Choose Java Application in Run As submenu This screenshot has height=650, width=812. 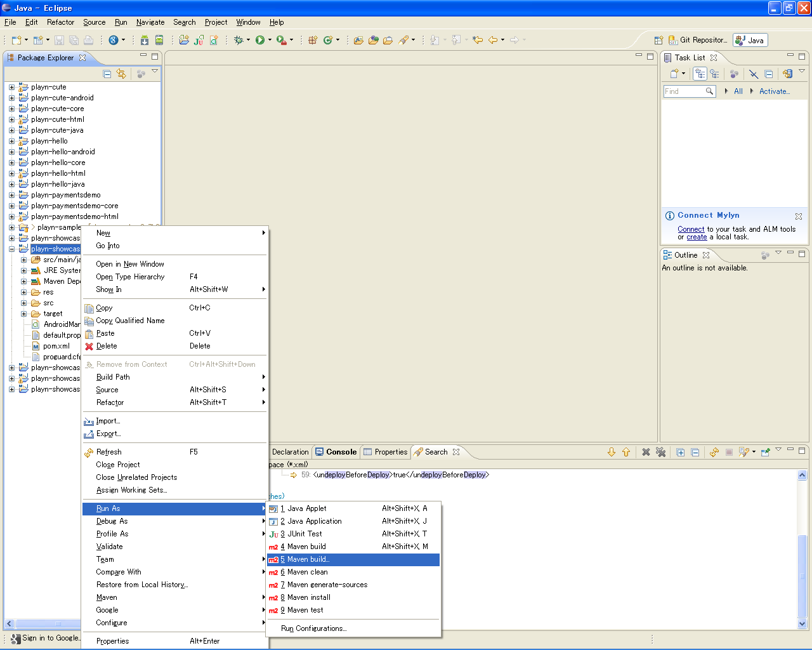point(353,521)
